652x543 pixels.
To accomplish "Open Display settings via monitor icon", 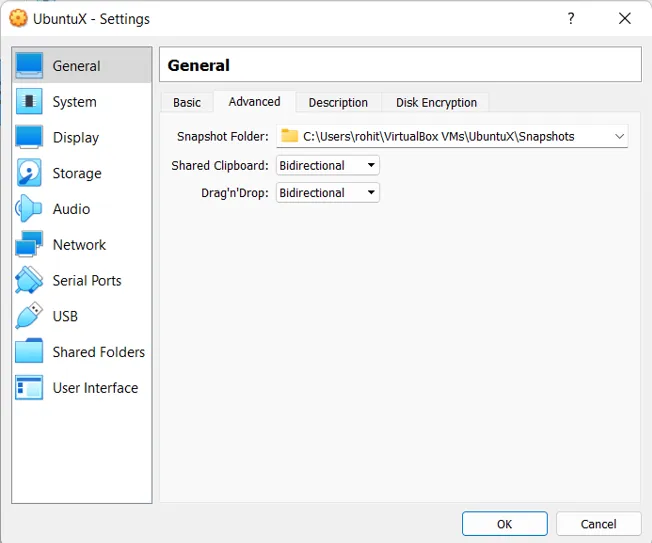I will 29,137.
